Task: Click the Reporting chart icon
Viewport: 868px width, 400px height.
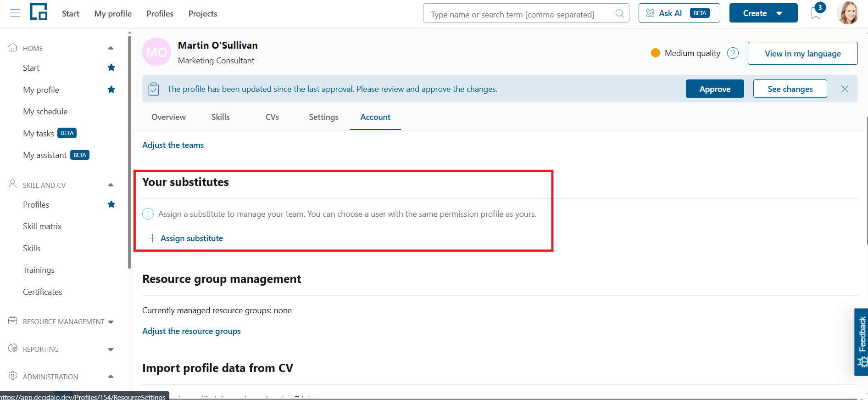Action: 13,348
